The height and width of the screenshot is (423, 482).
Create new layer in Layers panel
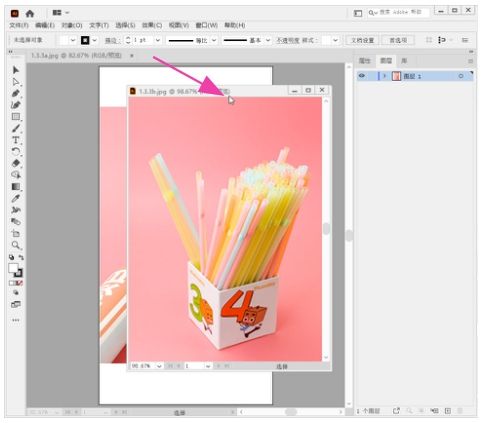tap(448, 411)
